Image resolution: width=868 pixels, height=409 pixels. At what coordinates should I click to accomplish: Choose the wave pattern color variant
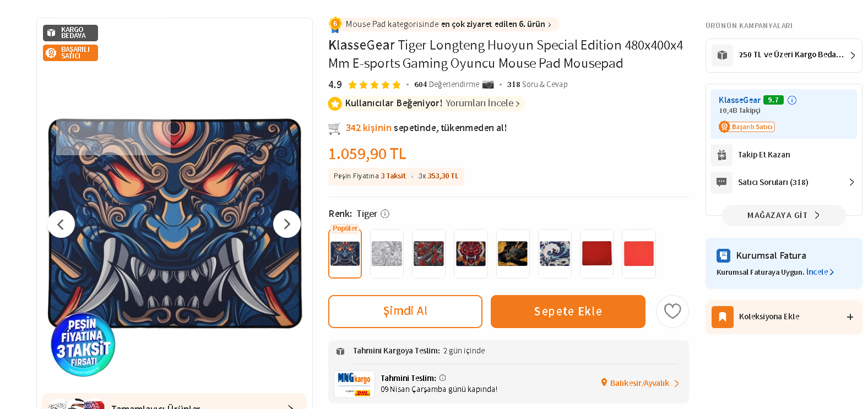(x=555, y=254)
